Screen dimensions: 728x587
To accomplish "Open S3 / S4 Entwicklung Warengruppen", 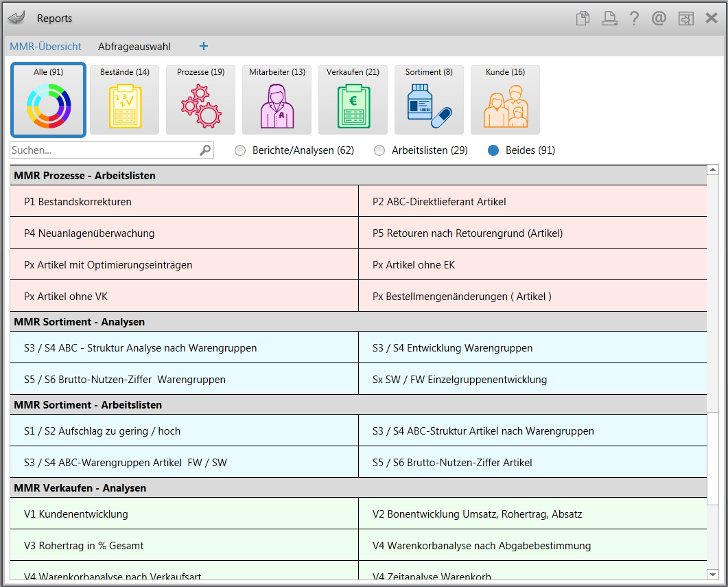I will 532,348.
